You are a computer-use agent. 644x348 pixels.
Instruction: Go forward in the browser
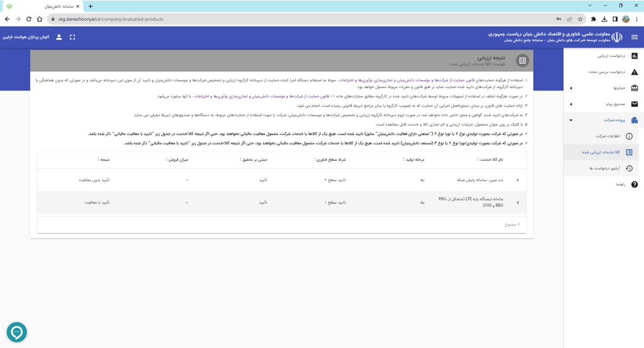pos(18,19)
